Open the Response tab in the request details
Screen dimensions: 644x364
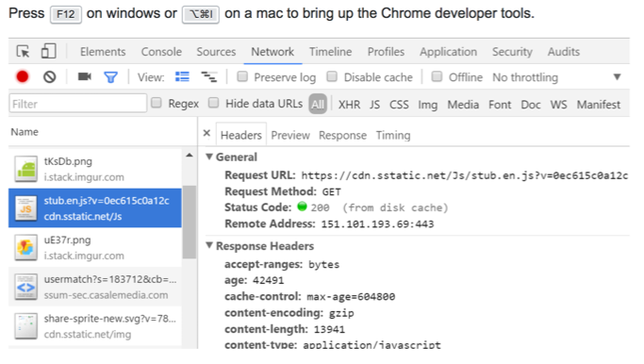click(342, 135)
